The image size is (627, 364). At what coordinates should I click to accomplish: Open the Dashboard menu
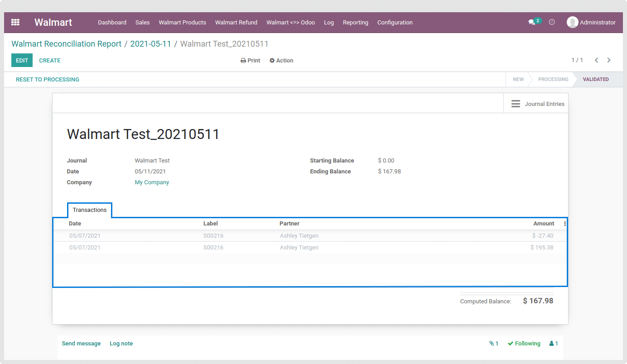[112, 22]
